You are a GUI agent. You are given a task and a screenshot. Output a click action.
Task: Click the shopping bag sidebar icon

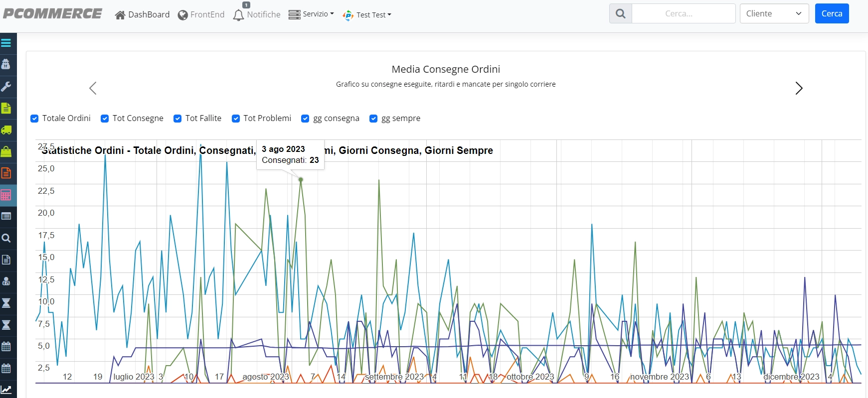(6, 151)
